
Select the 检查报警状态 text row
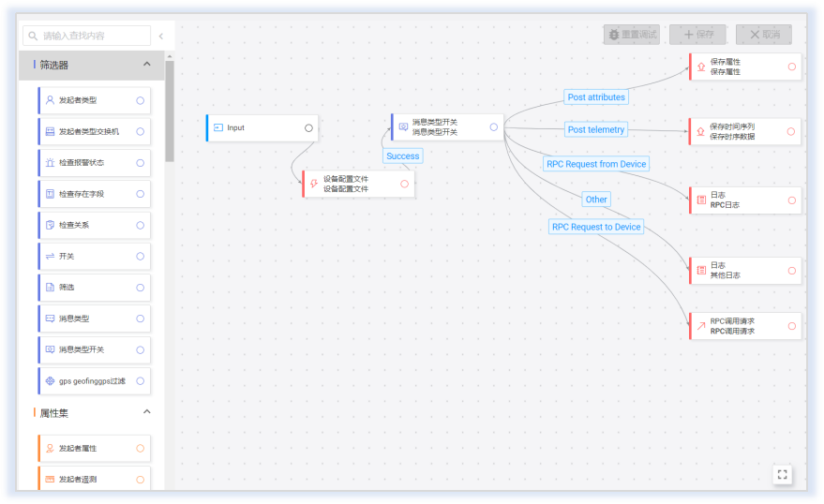pos(95,163)
